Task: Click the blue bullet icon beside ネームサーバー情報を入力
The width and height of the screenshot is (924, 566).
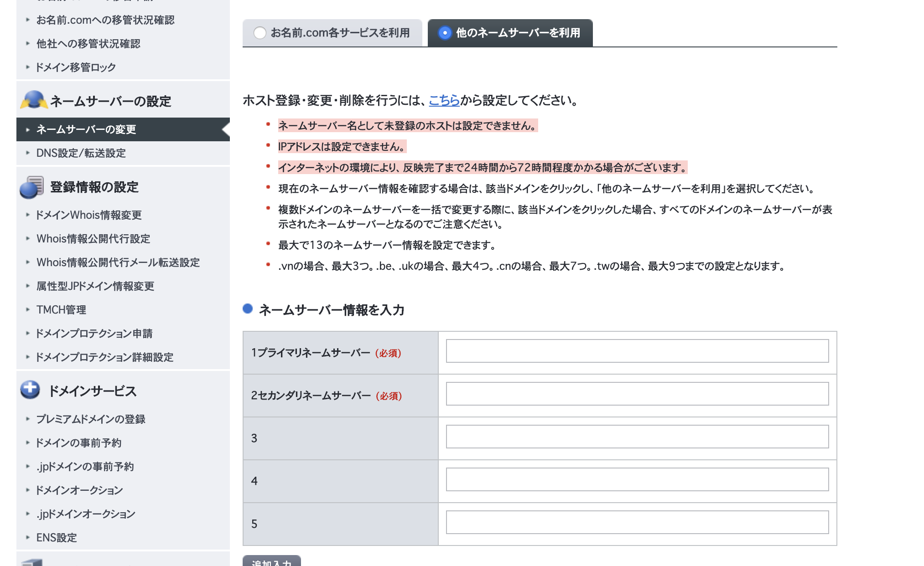Action: pos(249,310)
